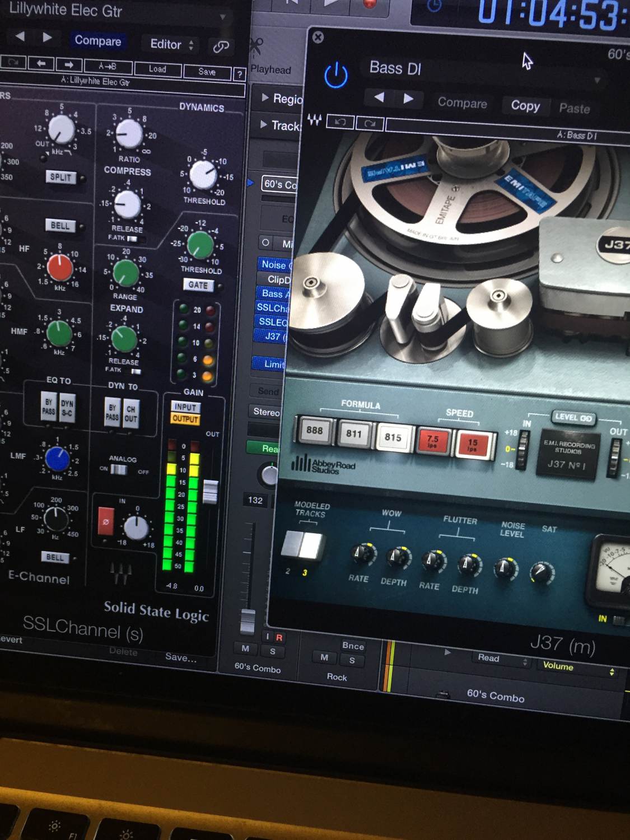Click Compare in the SSLChannel window
Image resolution: width=630 pixels, height=840 pixels.
(x=98, y=41)
